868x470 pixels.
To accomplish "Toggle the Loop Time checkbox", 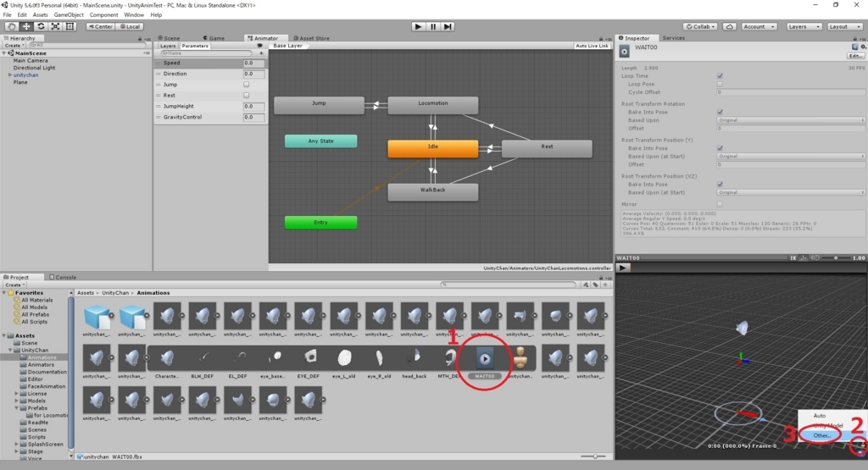I will 720,75.
